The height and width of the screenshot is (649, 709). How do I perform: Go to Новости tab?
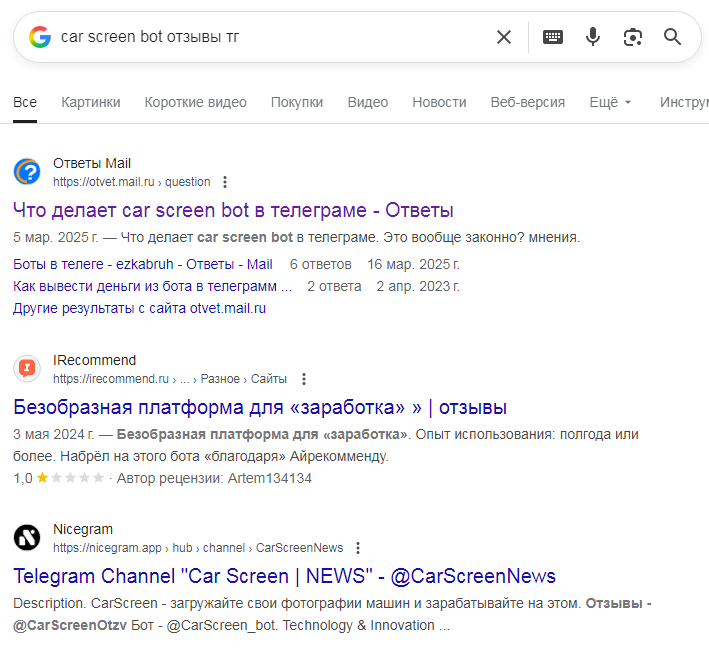coord(439,102)
